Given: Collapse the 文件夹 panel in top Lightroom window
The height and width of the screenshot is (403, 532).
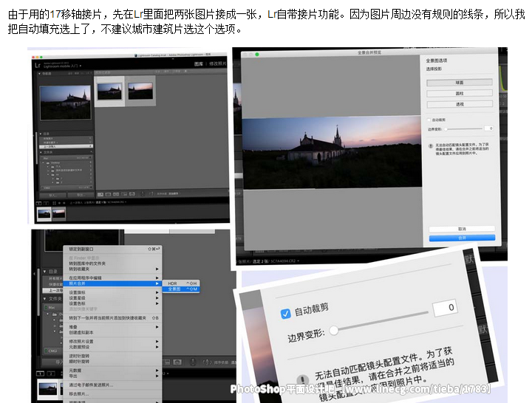Looking at the screenshot, I should click(x=41, y=152).
